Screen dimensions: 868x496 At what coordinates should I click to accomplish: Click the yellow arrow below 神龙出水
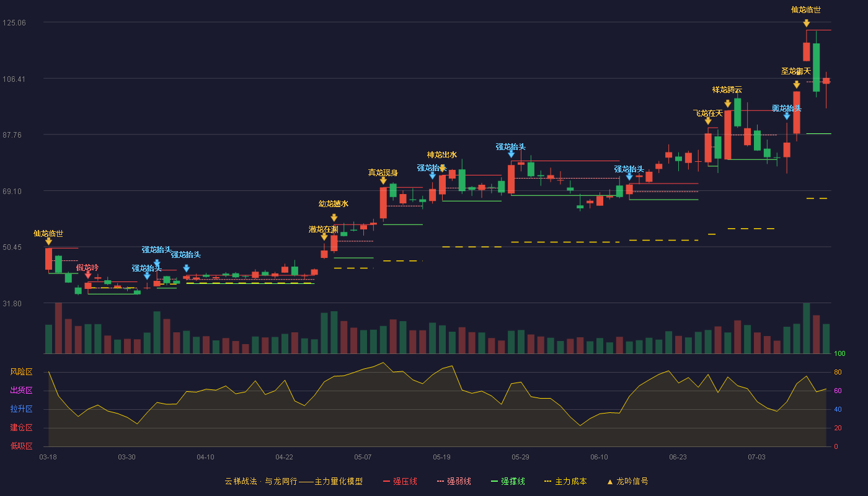click(x=442, y=168)
